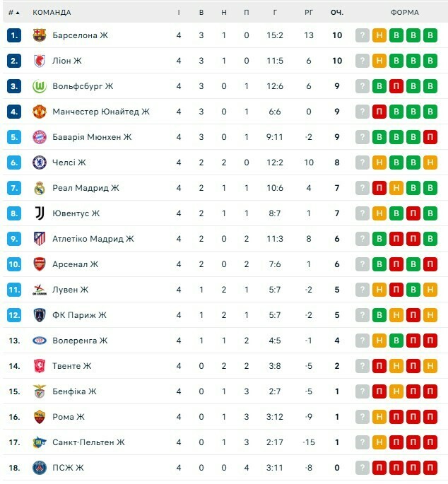This screenshot has width=448, height=484.
Task: Click the Челсі Ж club badge
Action: [x=40, y=163]
